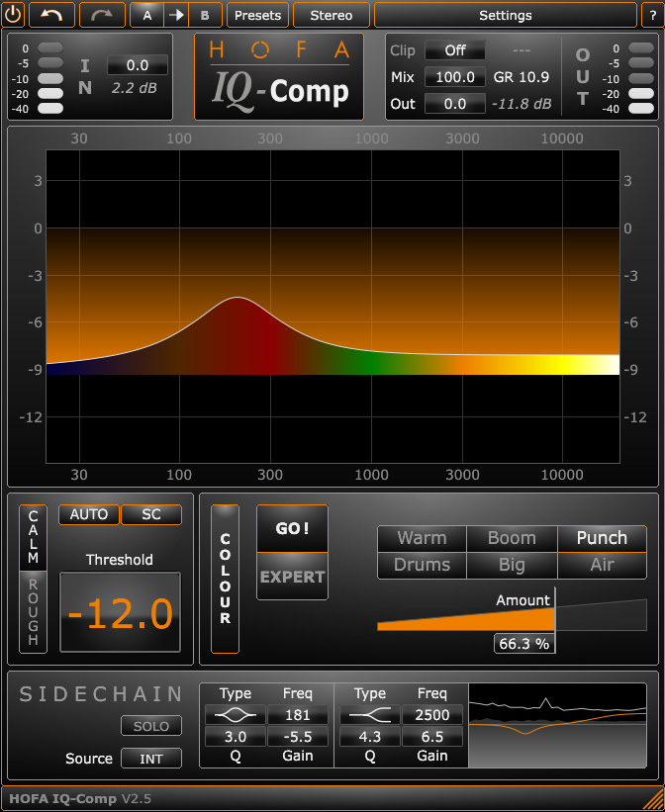Click the HOFA IQ-Comp V2.5 version text
Viewport: 665px width, 812px height.
[x=80, y=798]
